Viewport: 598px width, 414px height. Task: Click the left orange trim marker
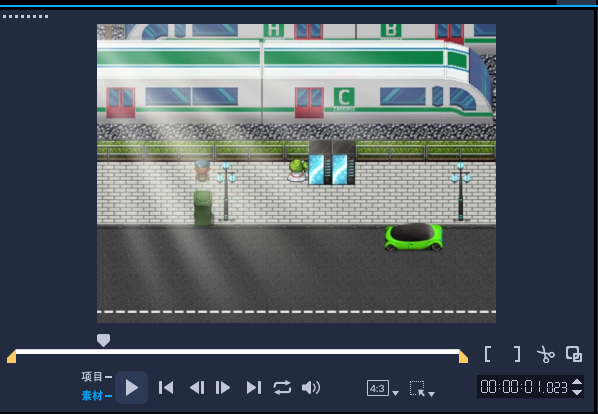tap(12, 356)
